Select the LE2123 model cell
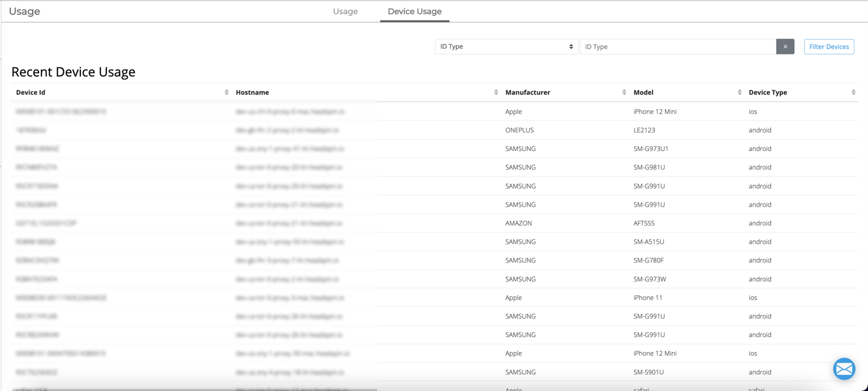 644,130
